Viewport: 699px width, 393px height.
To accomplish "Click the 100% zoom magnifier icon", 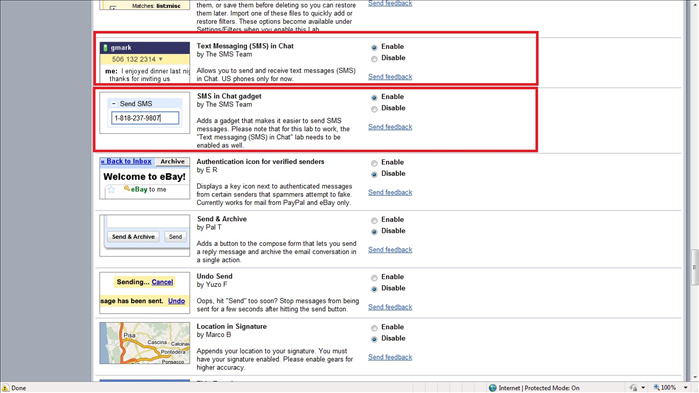I will pos(656,388).
